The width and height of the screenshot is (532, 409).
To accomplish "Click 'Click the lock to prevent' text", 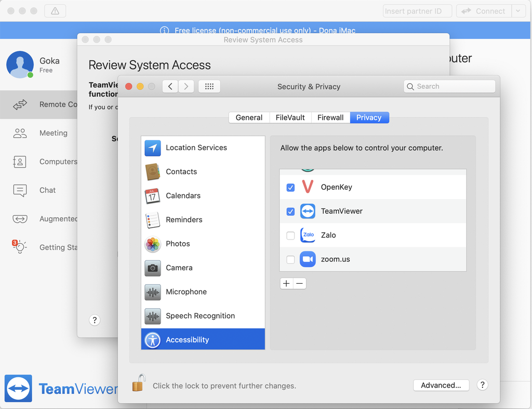I will pyautogui.click(x=224, y=386).
